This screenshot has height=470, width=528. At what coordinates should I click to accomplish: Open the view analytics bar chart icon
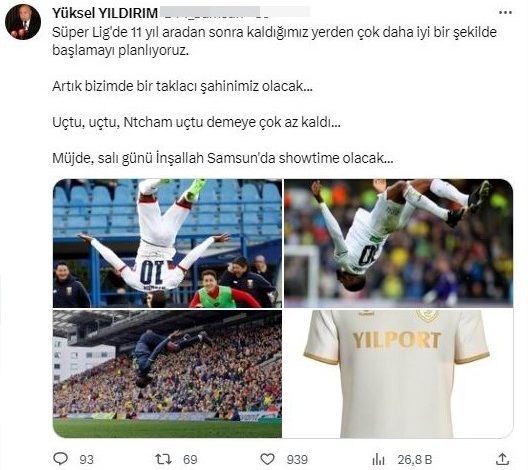pos(378,459)
